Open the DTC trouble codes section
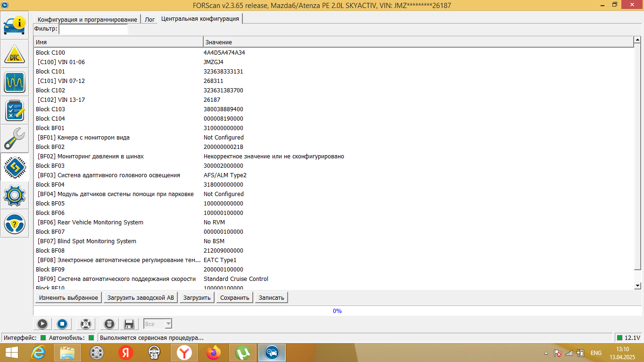This screenshot has width=644, height=362. coord(15,54)
